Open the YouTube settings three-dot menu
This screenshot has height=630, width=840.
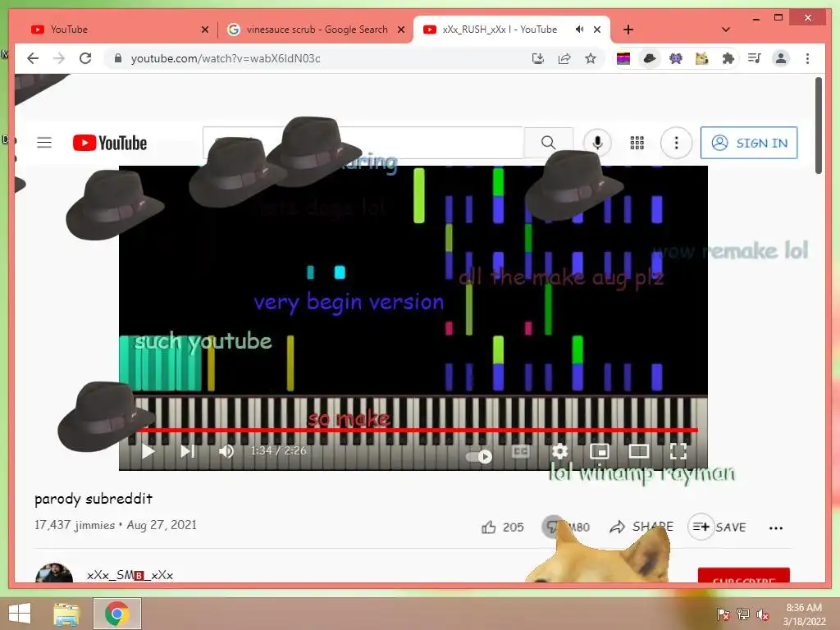click(676, 143)
